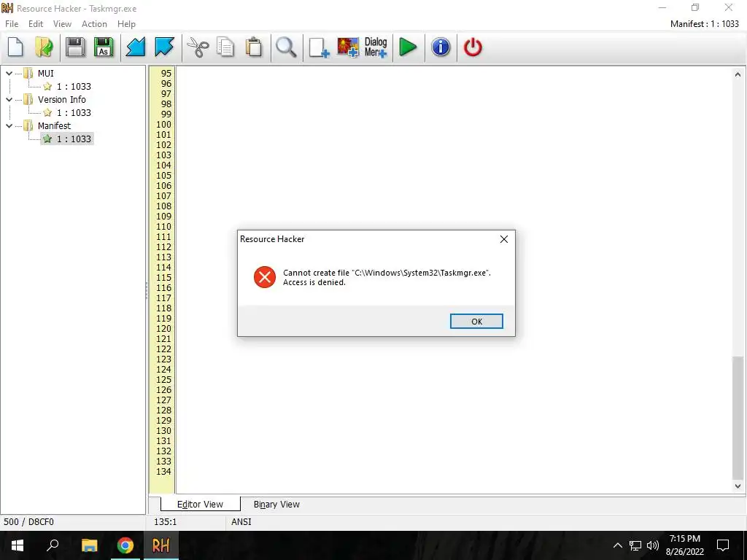The height and width of the screenshot is (560, 747).
Task: Click the New blank script toolbar icon
Action: click(15, 47)
